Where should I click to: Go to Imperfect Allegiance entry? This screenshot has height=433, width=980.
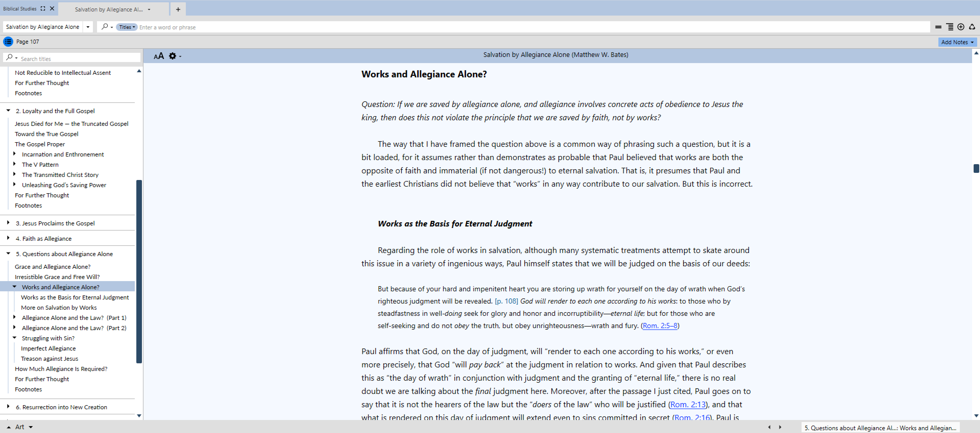[48, 348]
